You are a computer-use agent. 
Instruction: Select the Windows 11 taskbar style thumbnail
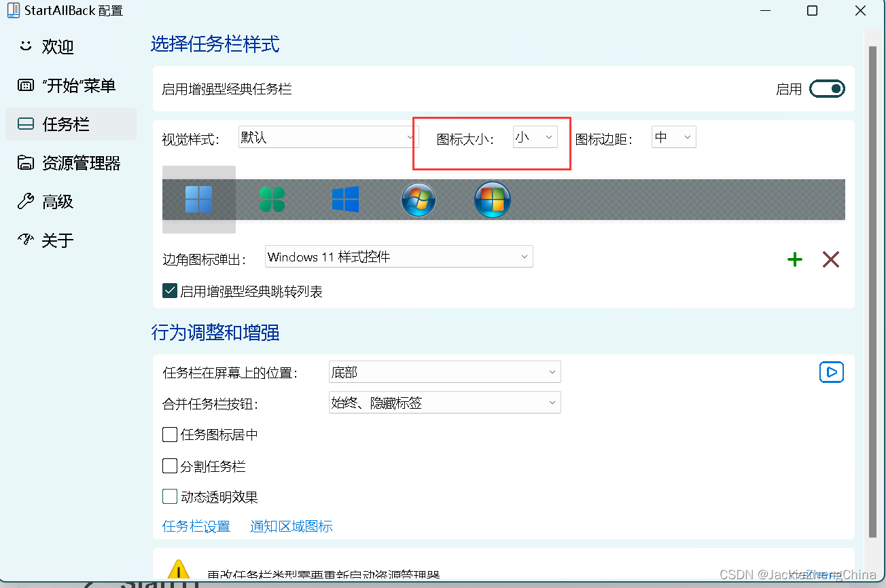[198, 199]
